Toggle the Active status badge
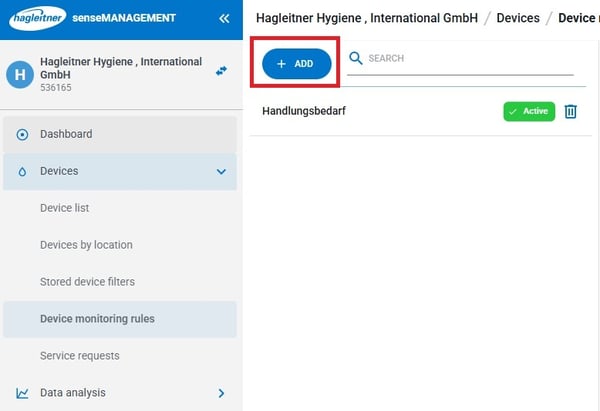The width and height of the screenshot is (600, 411). click(528, 111)
